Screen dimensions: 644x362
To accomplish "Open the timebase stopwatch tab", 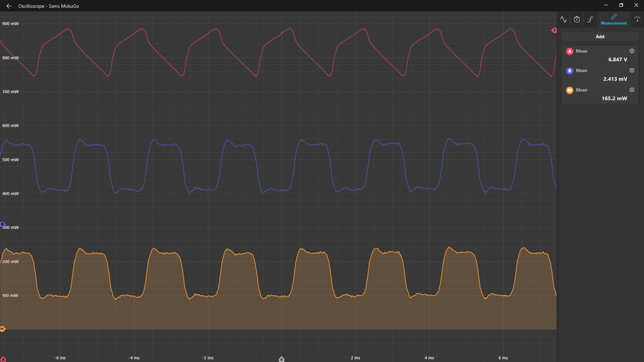I will click(577, 19).
